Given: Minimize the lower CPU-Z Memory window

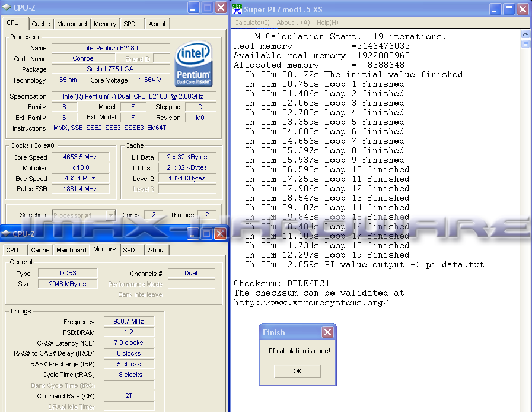Looking at the screenshot, I should tap(192, 233).
